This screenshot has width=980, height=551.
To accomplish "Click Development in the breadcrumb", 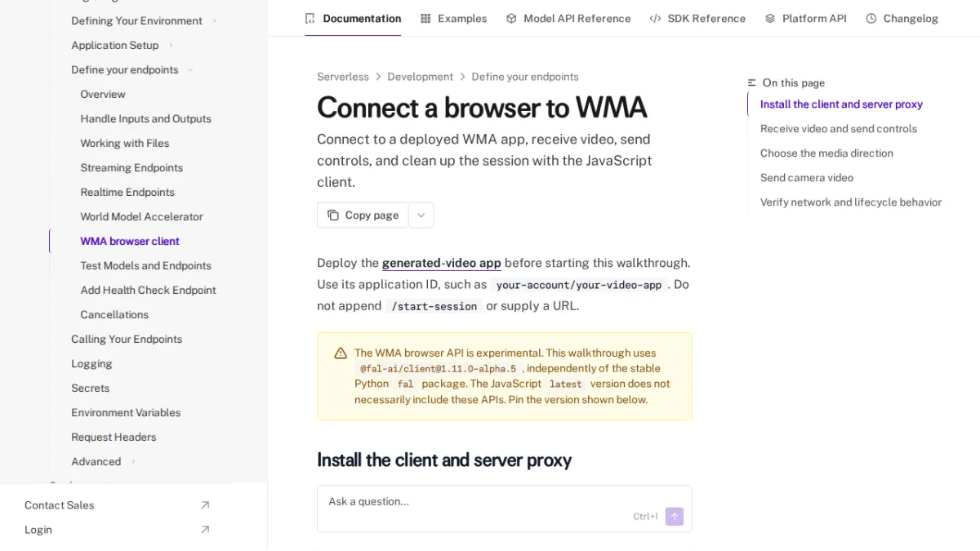I will [421, 77].
